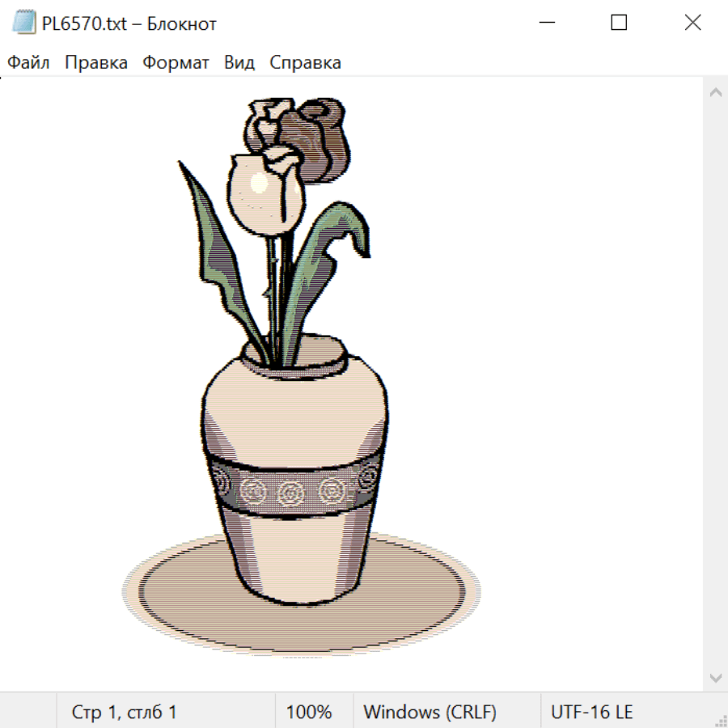The image size is (728, 728).
Task: Click the vase's decorative spiral band
Action: (291, 489)
